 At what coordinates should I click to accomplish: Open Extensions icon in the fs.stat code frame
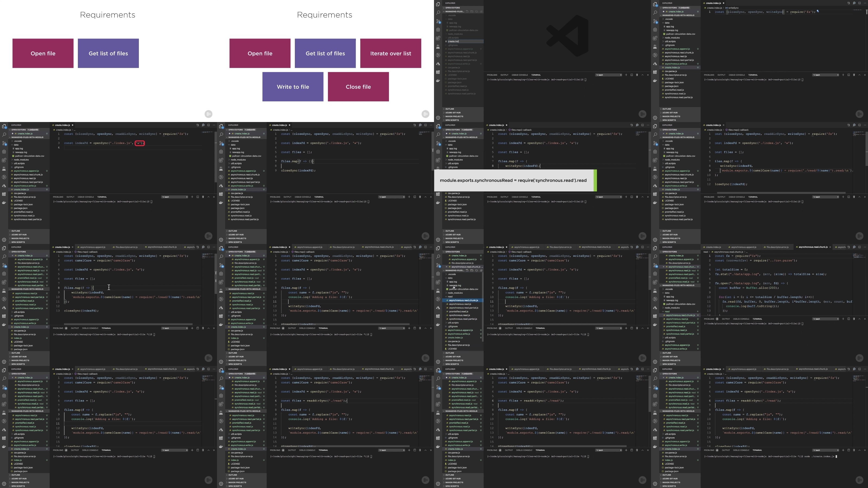click(x=655, y=282)
